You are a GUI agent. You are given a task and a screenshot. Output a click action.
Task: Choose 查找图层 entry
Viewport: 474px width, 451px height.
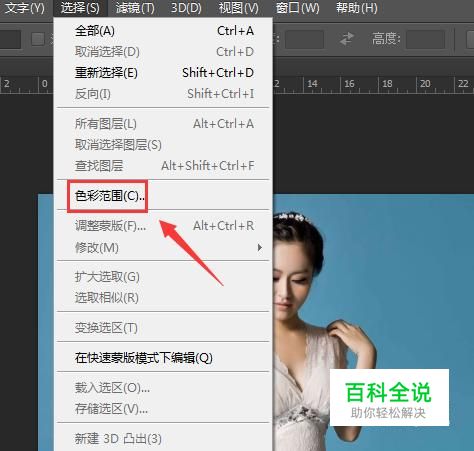(x=163, y=166)
